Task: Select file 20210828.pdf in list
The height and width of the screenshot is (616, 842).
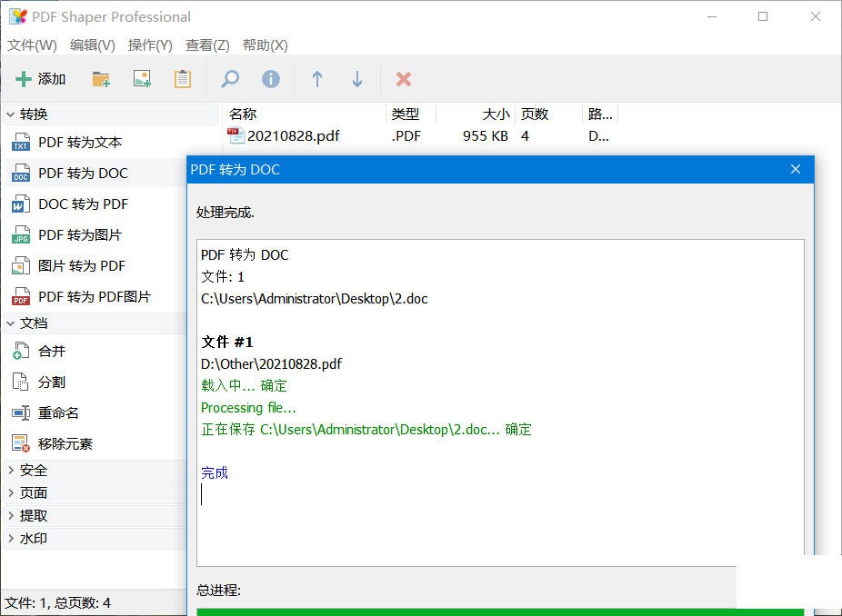Action: tap(293, 136)
